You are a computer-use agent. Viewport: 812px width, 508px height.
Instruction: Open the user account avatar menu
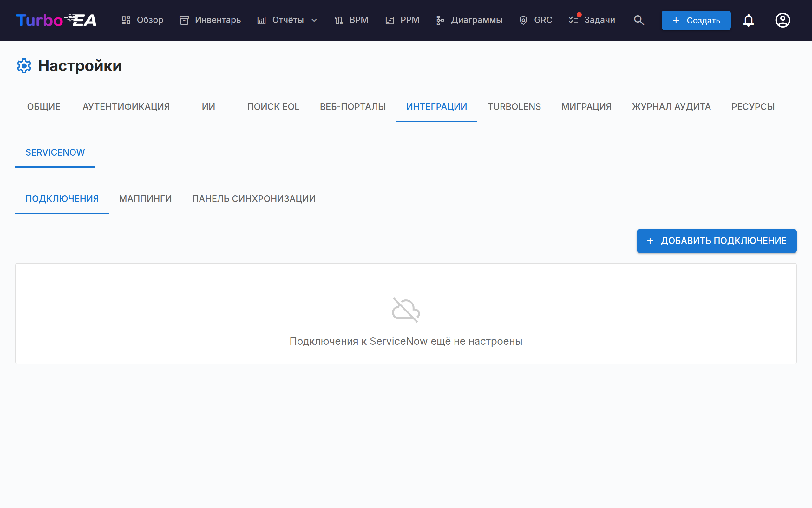pos(783,20)
